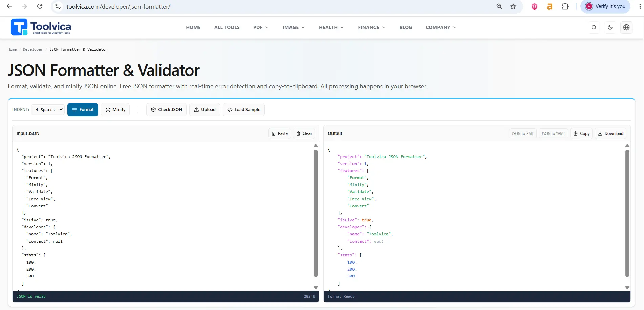Viewport: 644px width, 310px height.
Task: Click the JSON Formatter & Validator heading
Action: 104,70
